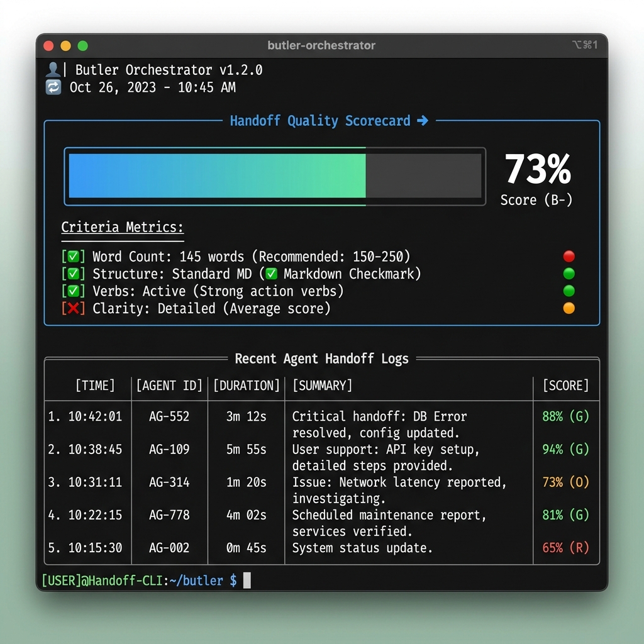
Task: Select log time 10:31:11
Action: click(x=96, y=482)
